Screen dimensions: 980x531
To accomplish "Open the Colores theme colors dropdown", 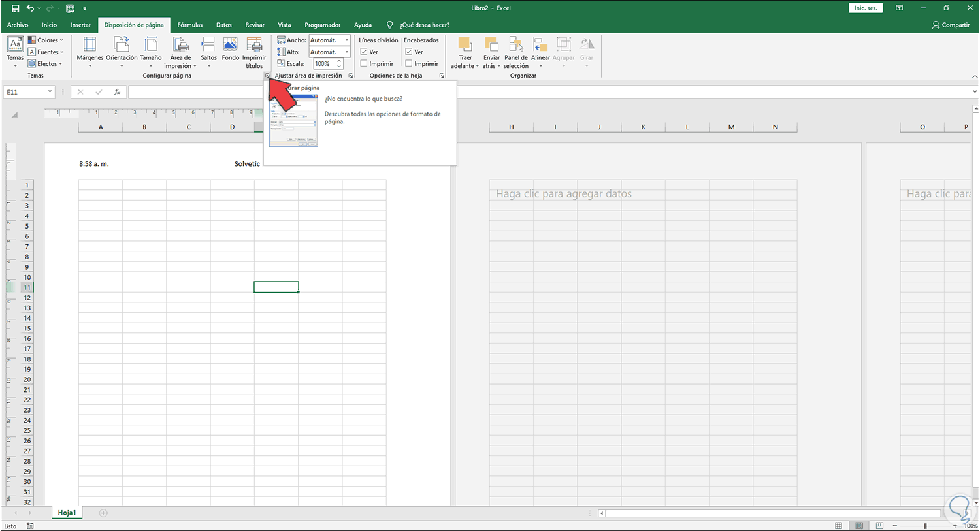I will pos(46,40).
